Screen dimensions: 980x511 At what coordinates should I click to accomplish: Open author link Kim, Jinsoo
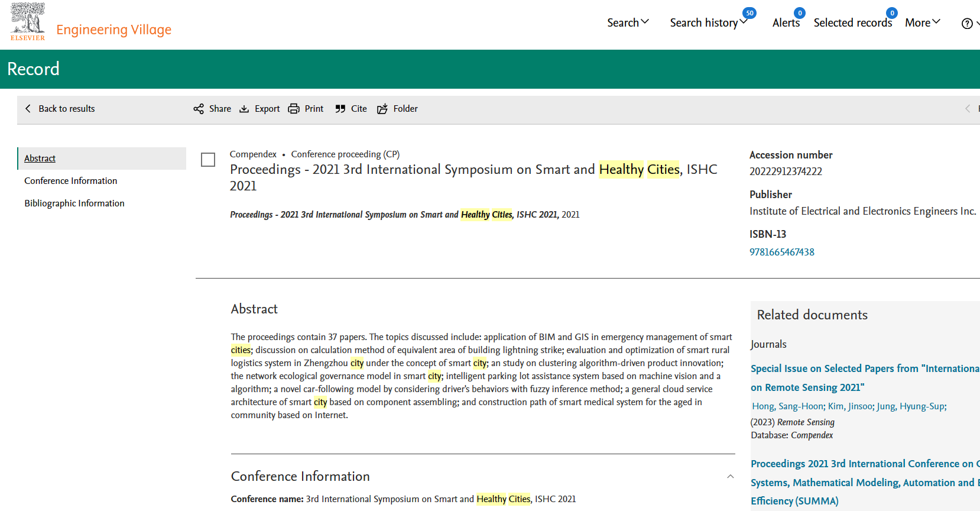pos(851,406)
